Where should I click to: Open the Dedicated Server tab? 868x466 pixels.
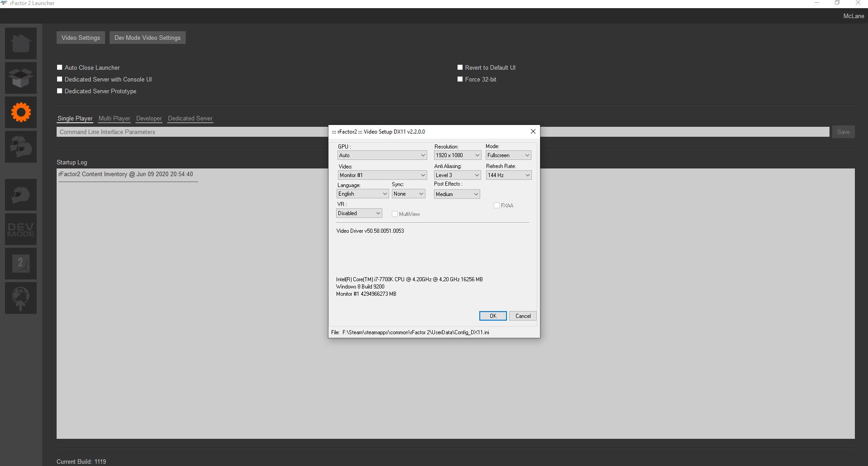[190, 119]
